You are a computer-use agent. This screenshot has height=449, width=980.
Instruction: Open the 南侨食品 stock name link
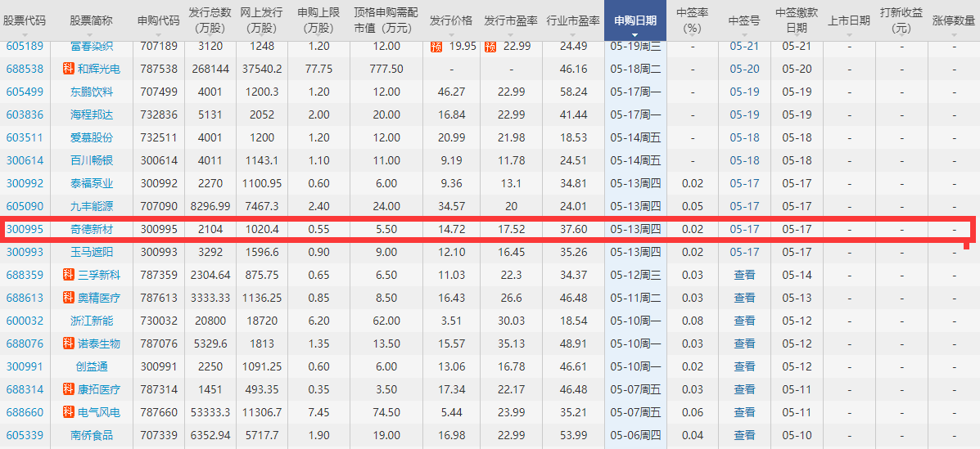click(92, 435)
